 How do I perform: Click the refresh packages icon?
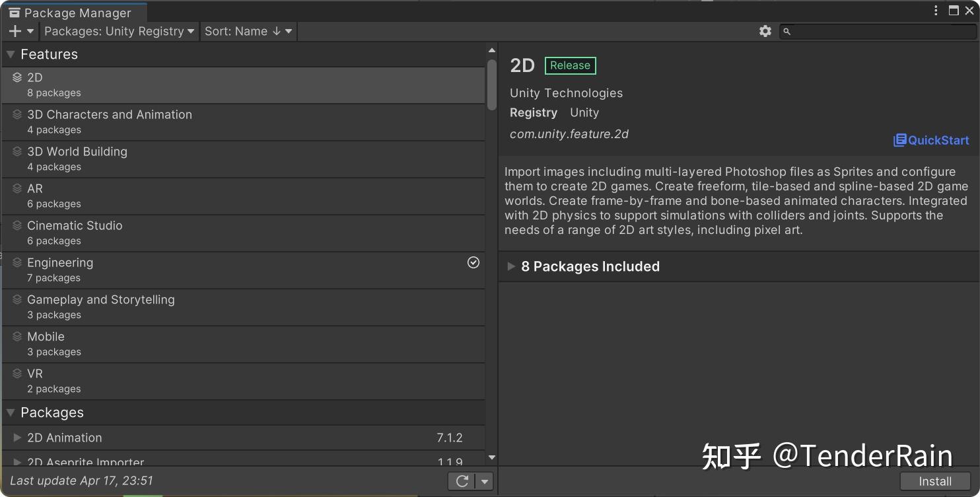[x=462, y=481]
